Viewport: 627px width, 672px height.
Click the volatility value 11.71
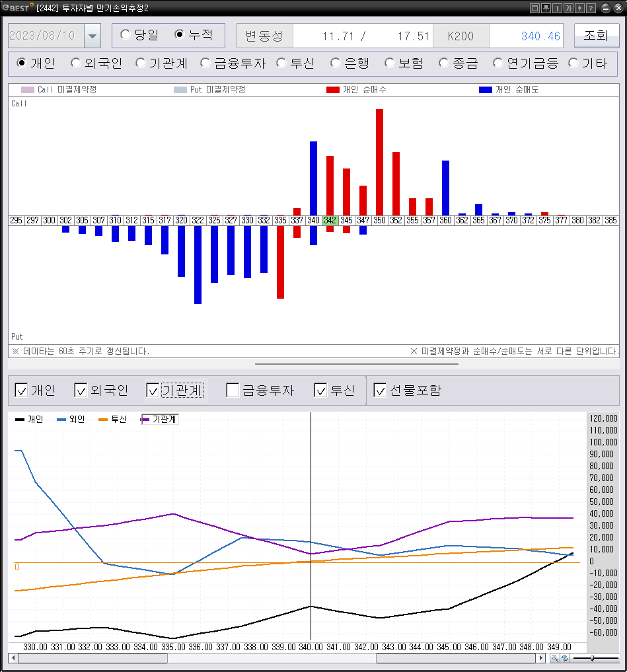(x=338, y=36)
